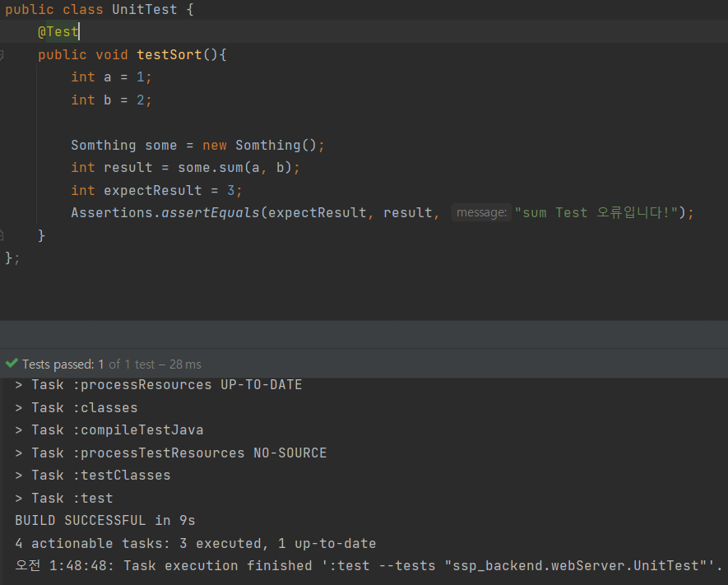728x585 pixels.
Task: Click the 'Task :compileTestJava' console line
Action: tap(107, 429)
